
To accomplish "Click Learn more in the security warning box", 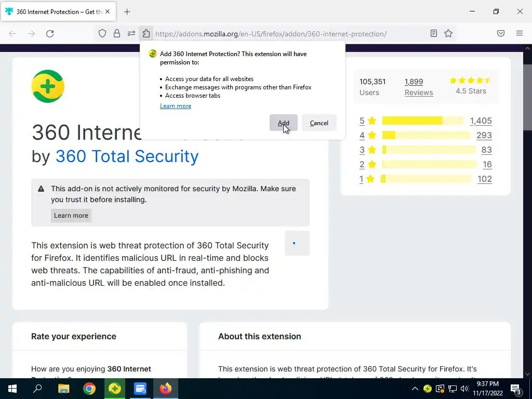I will click(x=71, y=216).
